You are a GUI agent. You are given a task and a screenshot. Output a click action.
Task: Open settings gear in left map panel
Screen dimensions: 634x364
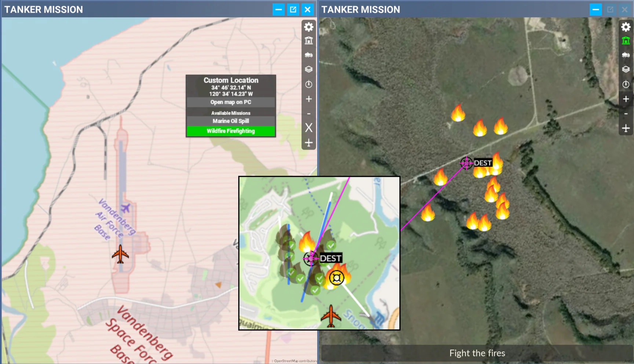point(309,27)
